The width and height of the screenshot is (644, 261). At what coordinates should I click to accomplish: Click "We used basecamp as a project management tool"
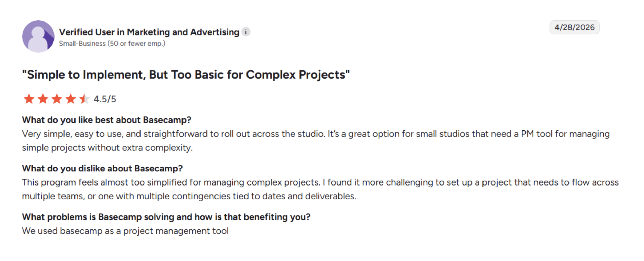pyautogui.click(x=125, y=231)
